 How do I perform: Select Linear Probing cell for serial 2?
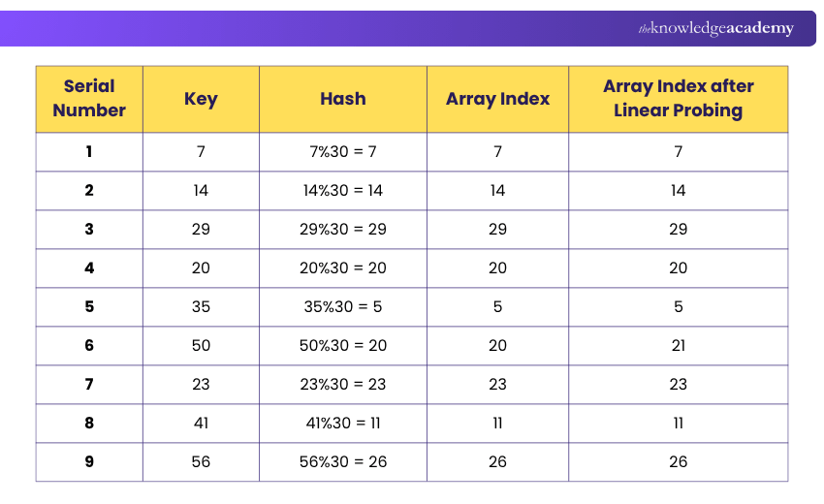[x=678, y=190]
